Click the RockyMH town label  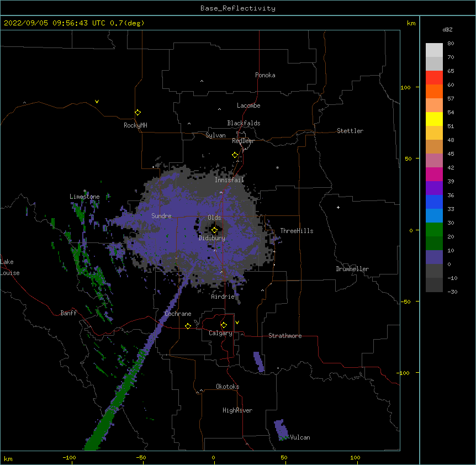(135, 125)
